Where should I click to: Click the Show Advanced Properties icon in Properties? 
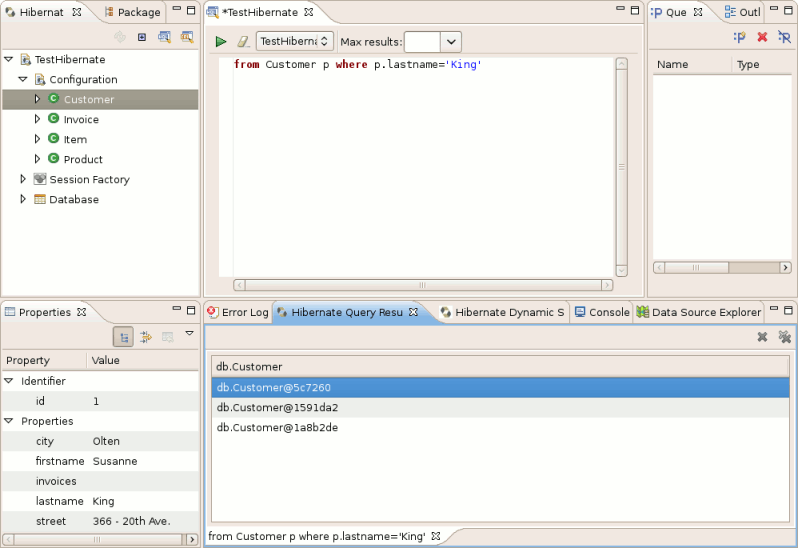click(145, 337)
